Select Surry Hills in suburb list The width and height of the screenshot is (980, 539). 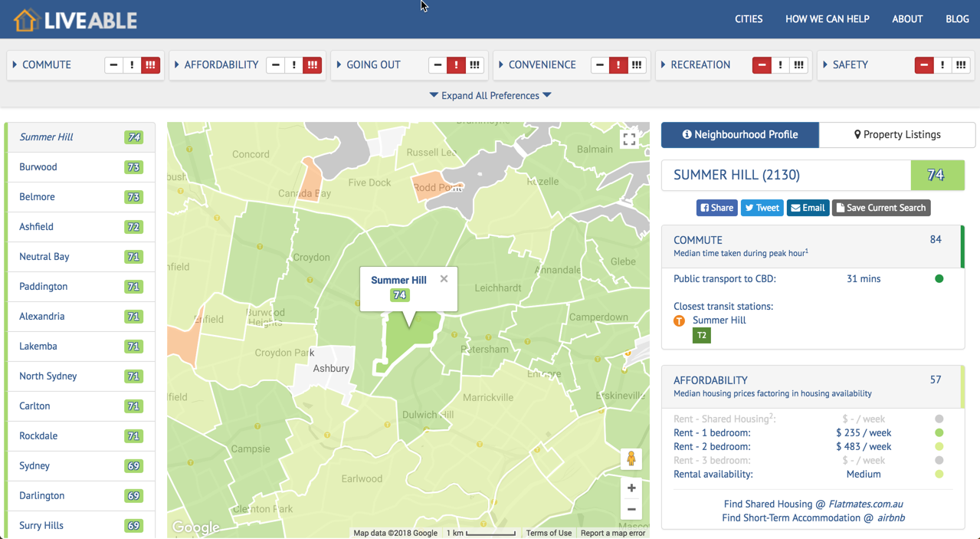pos(81,526)
